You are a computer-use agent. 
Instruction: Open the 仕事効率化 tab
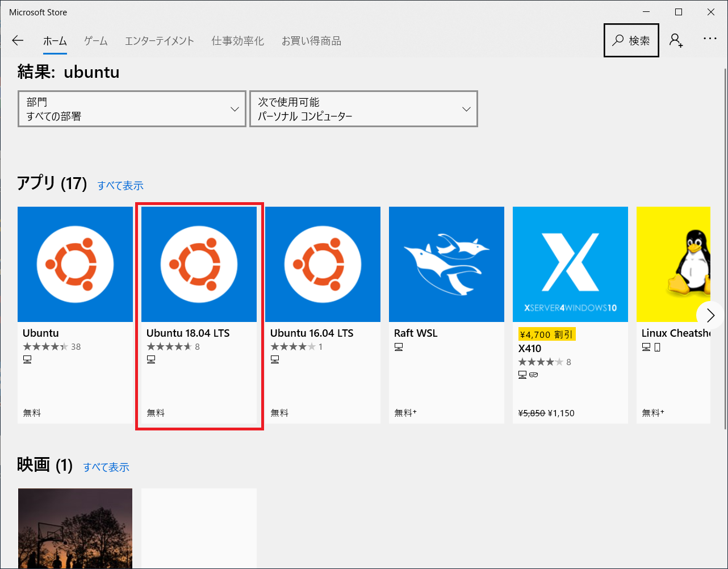238,41
